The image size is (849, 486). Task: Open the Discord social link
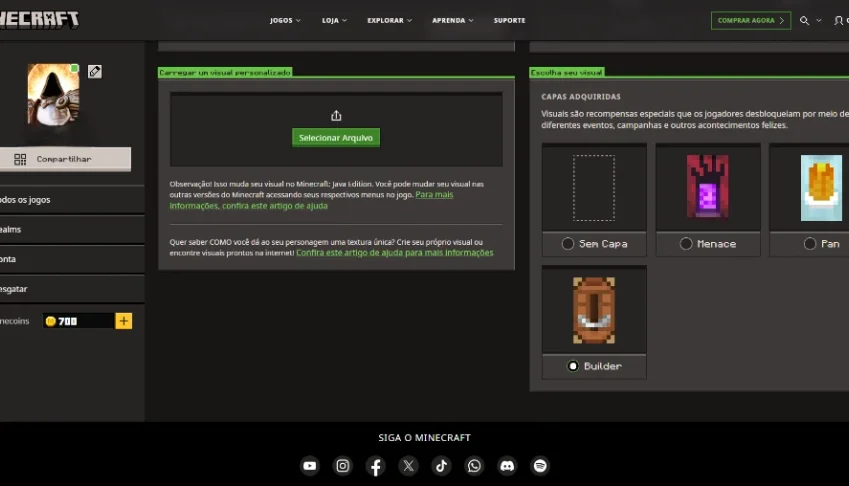pyautogui.click(x=507, y=465)
